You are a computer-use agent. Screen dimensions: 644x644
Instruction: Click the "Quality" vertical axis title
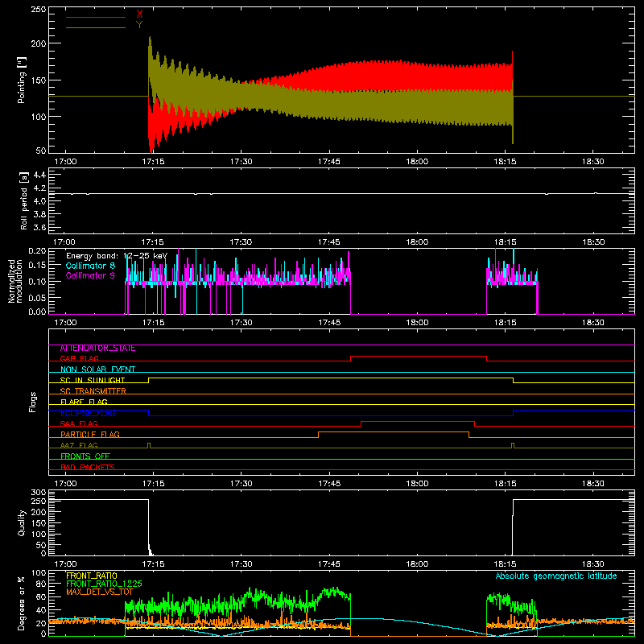(x=22, y=522)
